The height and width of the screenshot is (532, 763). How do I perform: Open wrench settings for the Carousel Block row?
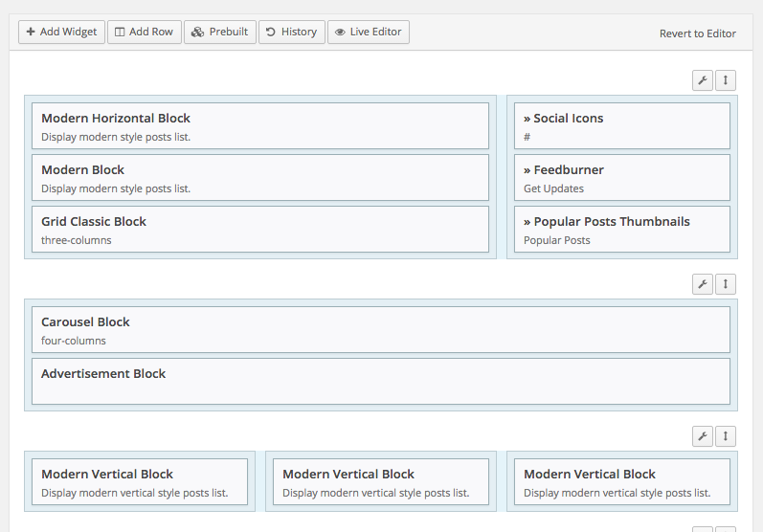coord(703,284)
